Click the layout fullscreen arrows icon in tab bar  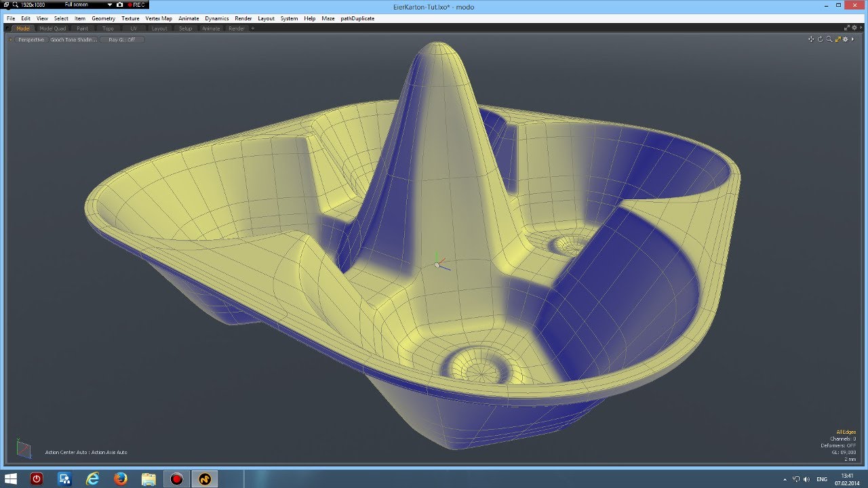(x=846, y=28)
